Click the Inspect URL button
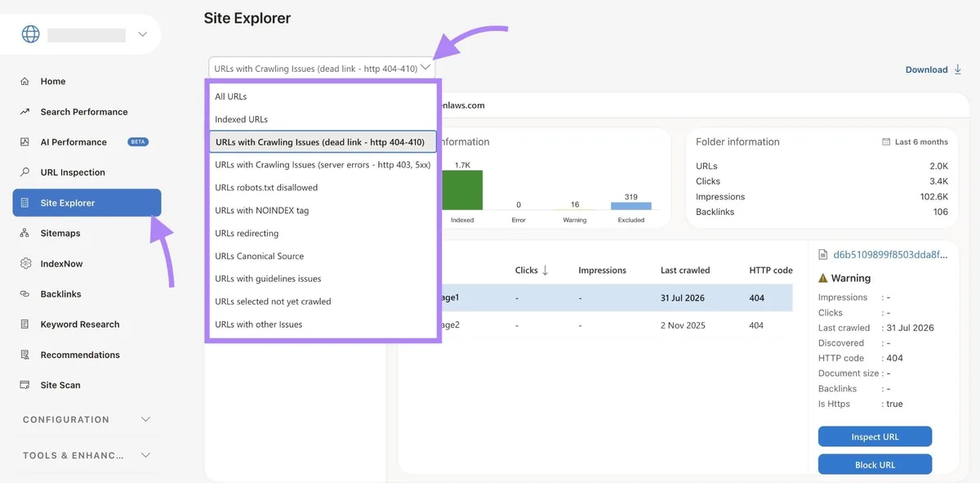 click(875, 436)
